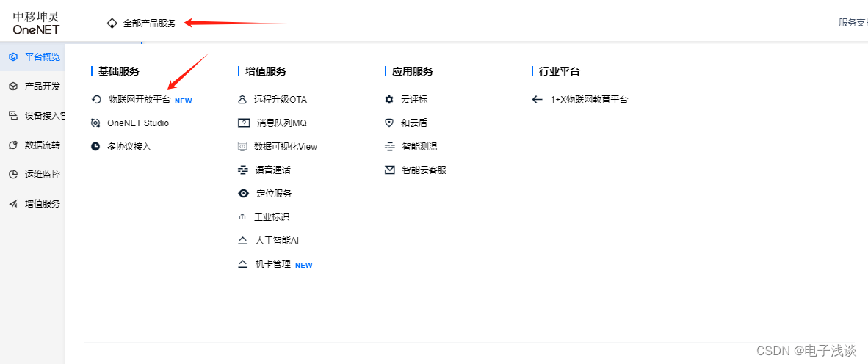Open the 和云盾 link
The image size is (868, 364).
pyautogui.click(x=415, y=123)
